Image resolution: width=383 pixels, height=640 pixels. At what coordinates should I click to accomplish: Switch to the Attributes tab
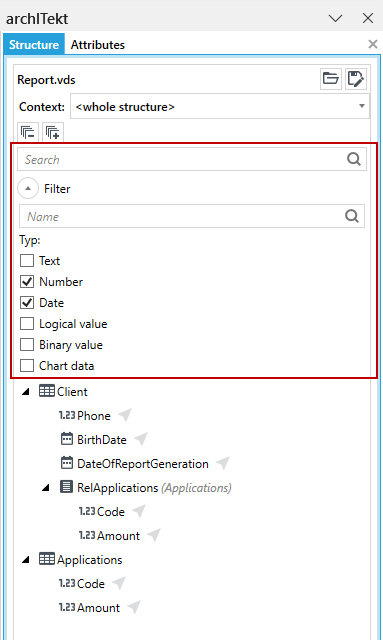coord(98,44)
